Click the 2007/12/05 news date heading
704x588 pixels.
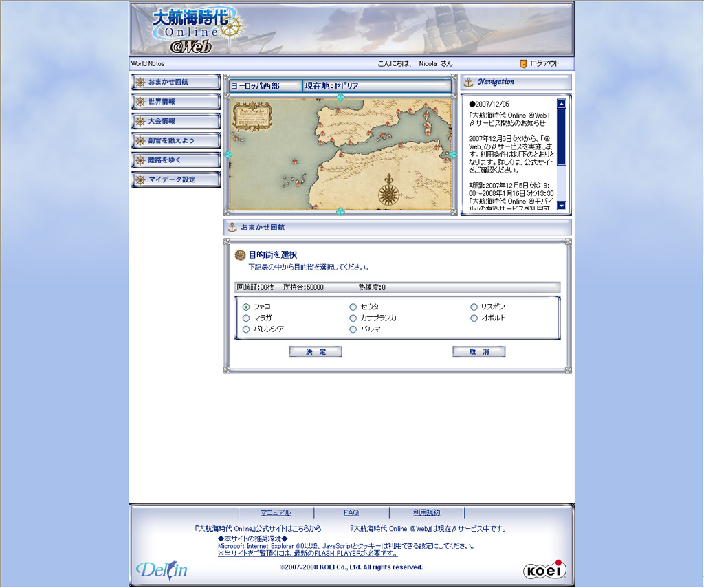pos(489,105)
